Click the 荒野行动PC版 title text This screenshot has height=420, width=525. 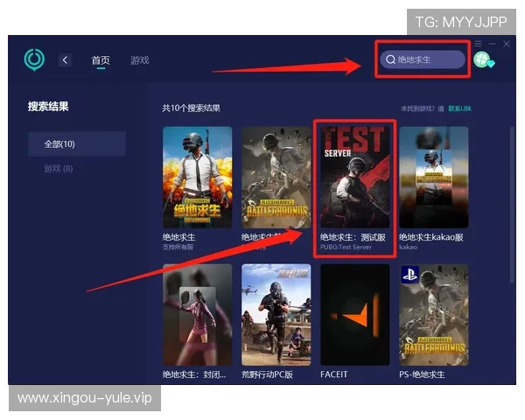pos(267,374)
